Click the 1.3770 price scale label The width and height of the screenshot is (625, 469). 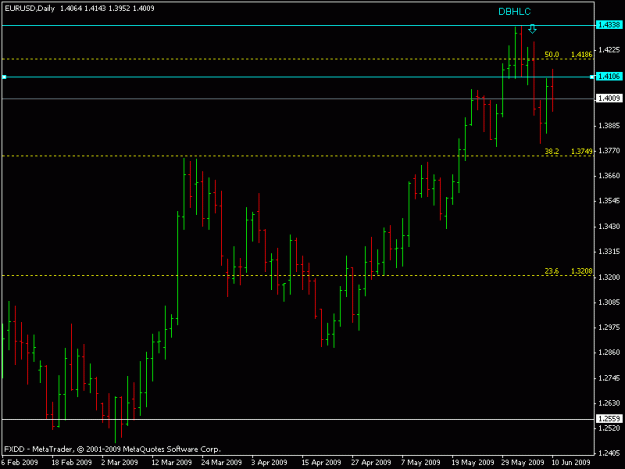609,151
